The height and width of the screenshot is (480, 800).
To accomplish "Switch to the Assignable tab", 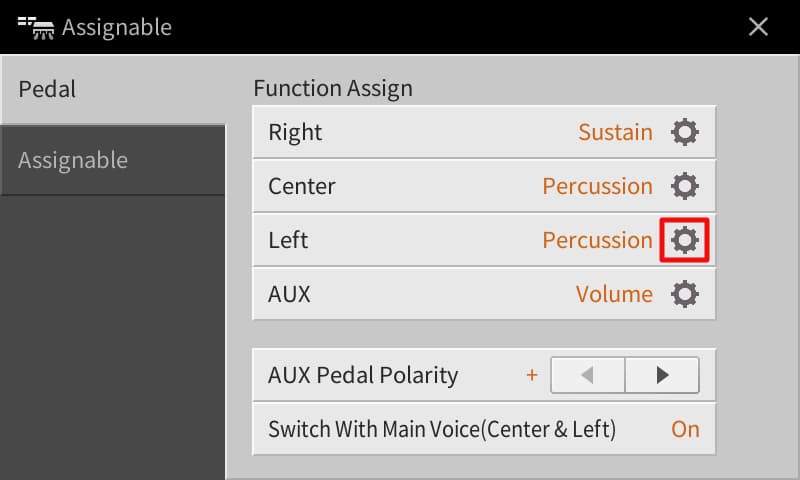I will 112,160.
